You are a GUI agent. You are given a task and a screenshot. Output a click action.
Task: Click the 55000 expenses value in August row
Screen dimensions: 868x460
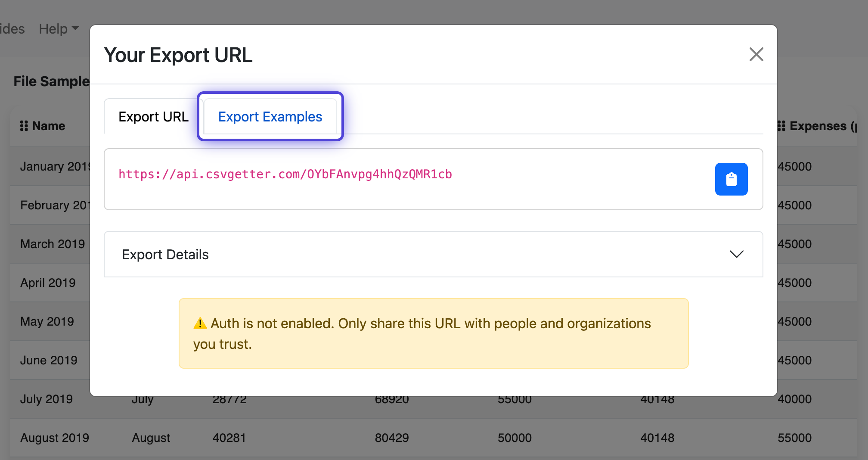click(x=794, y=438)
